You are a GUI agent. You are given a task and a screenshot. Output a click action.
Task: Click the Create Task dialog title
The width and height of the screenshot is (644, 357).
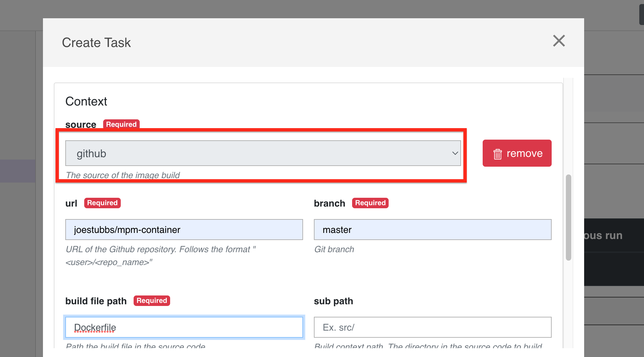tap(96, 43)
